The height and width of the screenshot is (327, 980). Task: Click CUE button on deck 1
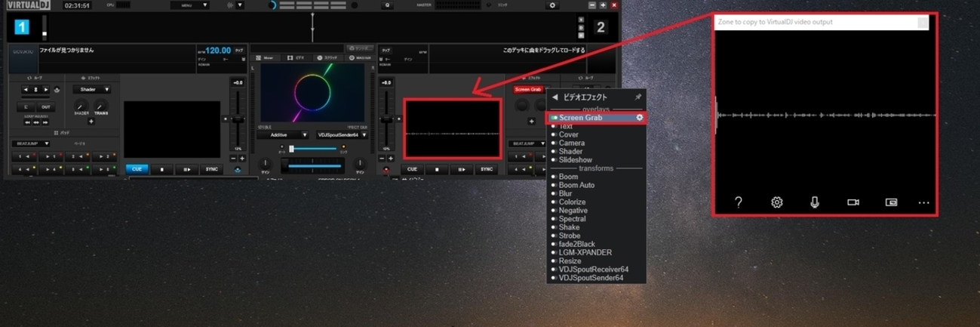[137, 169]
